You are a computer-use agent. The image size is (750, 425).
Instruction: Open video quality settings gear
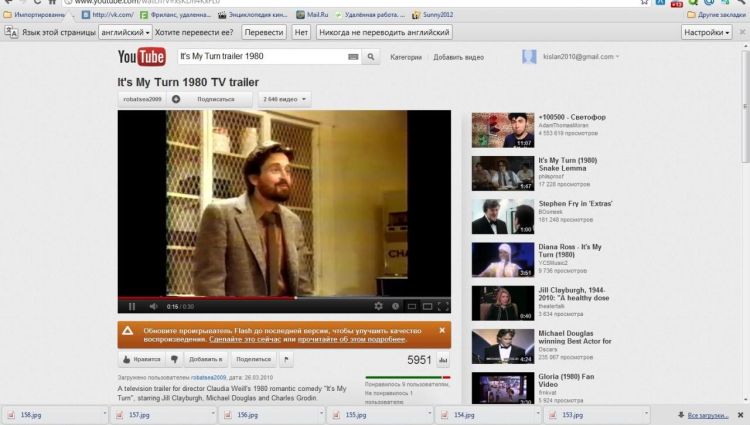(x=378, y=306)
